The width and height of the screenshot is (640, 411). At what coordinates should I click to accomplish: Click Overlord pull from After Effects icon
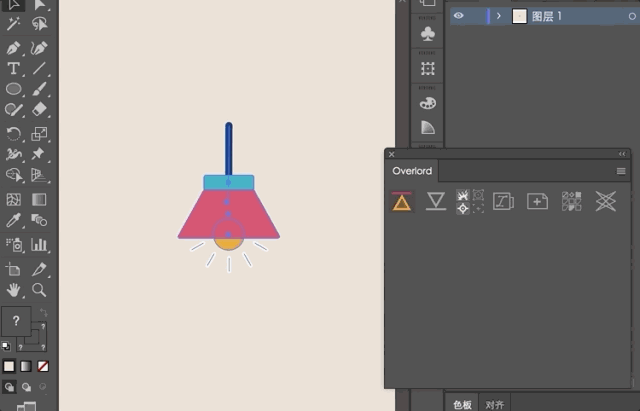coord(436,202)
